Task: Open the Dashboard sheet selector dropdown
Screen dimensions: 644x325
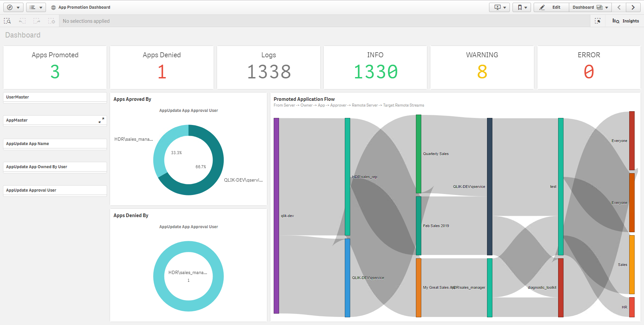Action: pos(590,7)
